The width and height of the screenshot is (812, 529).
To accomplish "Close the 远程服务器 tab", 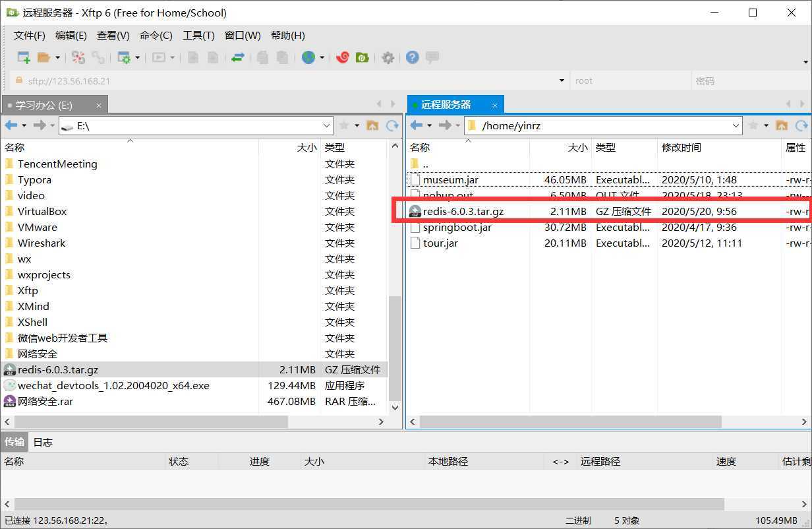I will pyautogui.click(x=495, y=105).
